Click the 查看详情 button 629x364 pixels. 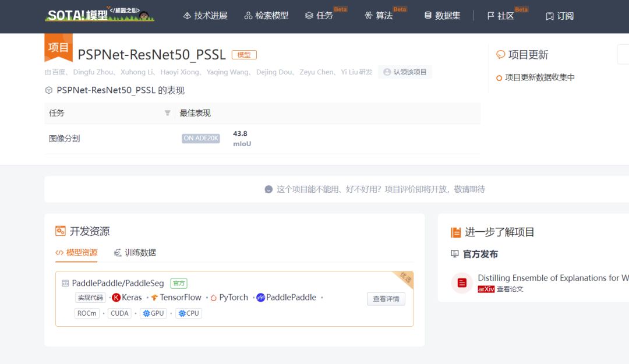click(386, 299)
